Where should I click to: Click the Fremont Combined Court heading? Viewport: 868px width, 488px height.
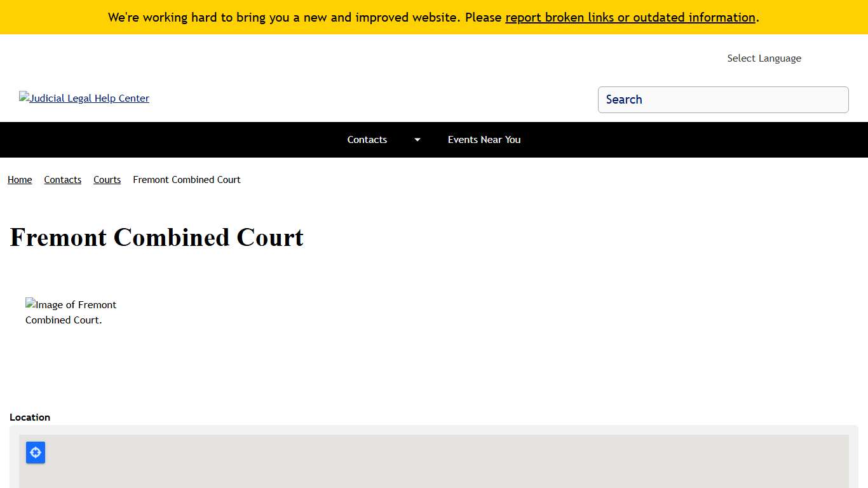[156, 238]
